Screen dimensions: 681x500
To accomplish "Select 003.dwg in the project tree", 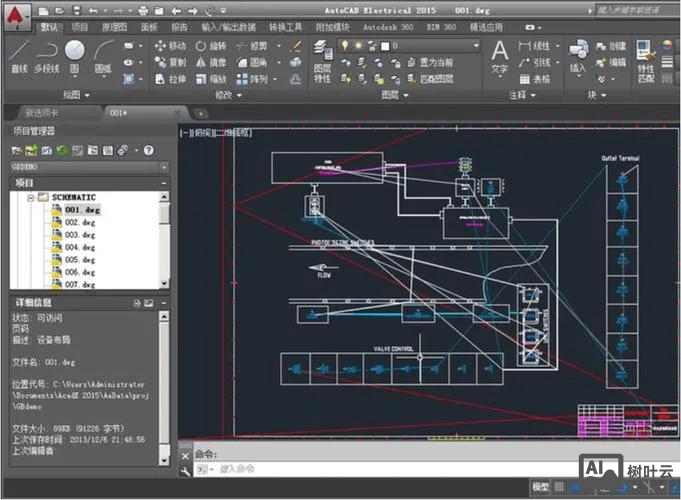I will [x=79, y=235].
